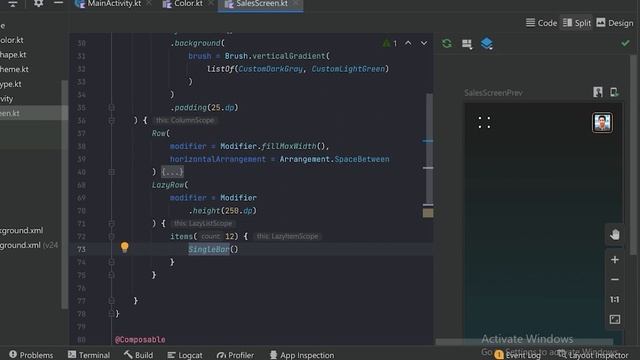This screenshot has width=640, height=360.
Task: Zoom out the preview
Action: tap(615, 280)
